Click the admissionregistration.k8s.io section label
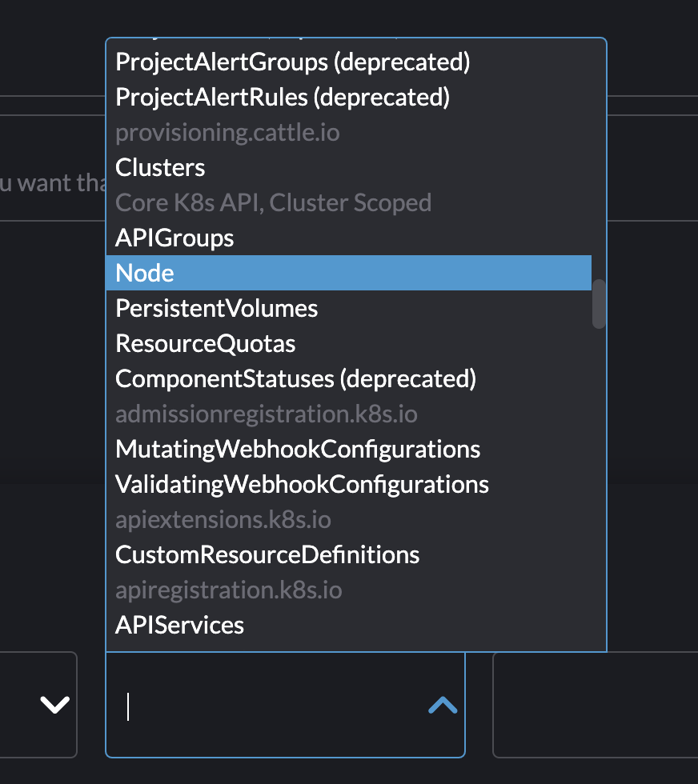This screenshot has width=698, height=784. click(266, 414)
